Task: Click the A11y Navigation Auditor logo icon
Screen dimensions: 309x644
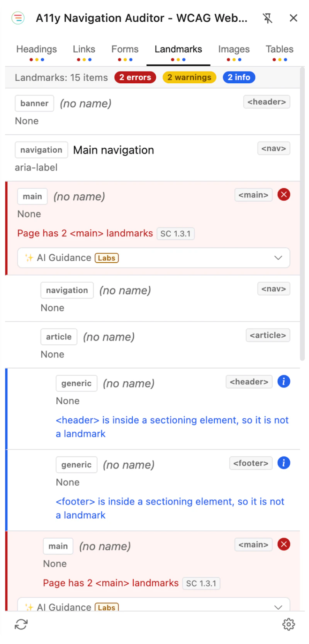Action: pyautogui.click(x=18, y=18)
